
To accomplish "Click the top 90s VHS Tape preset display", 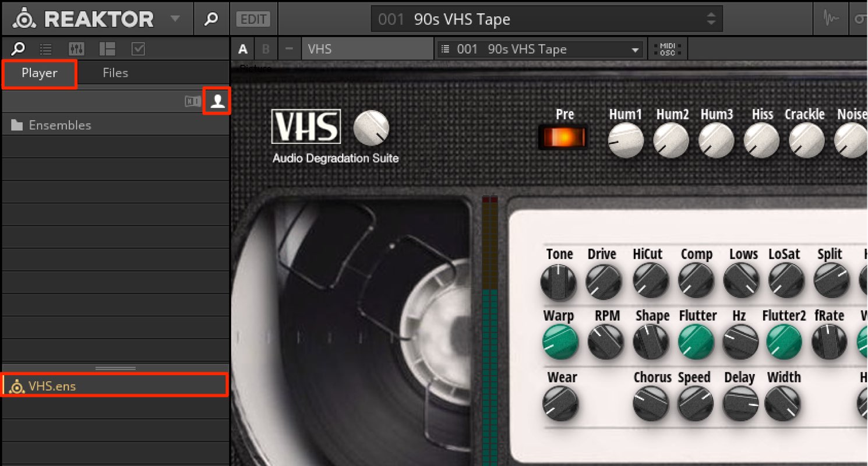I will (x=547, y=19).
